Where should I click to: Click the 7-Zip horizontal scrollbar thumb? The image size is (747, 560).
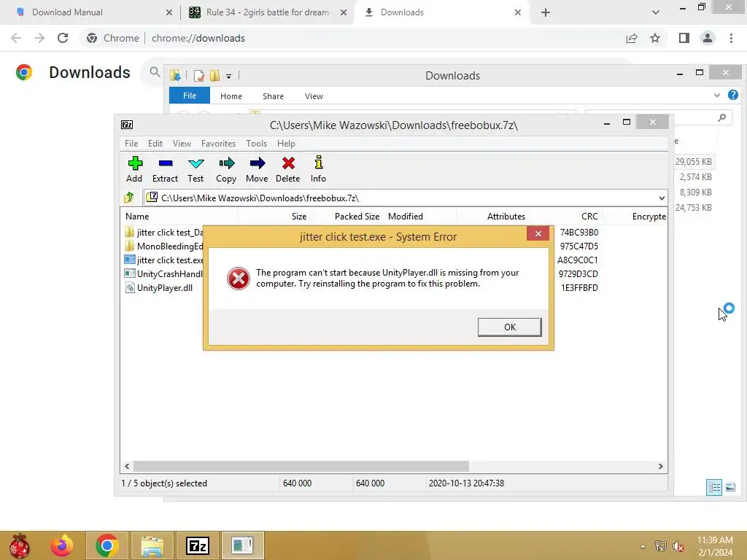pyautogui.click(x=301, y=466)
